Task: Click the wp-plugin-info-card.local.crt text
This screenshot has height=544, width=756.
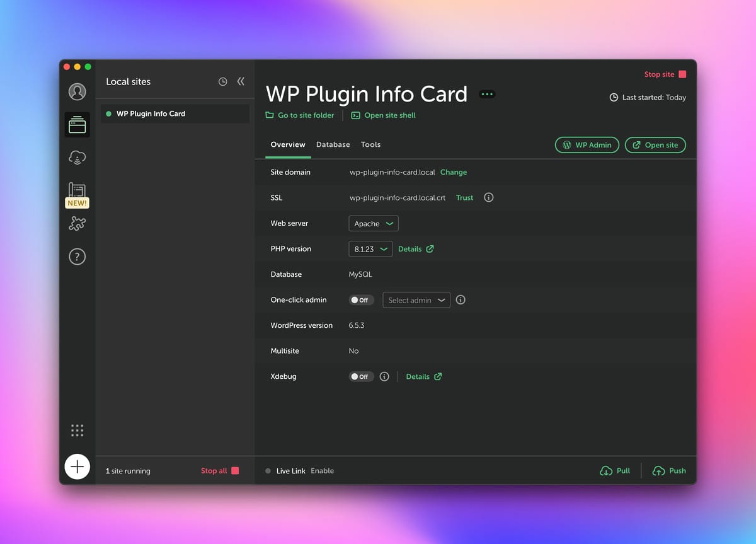Action: click(397, 197)
